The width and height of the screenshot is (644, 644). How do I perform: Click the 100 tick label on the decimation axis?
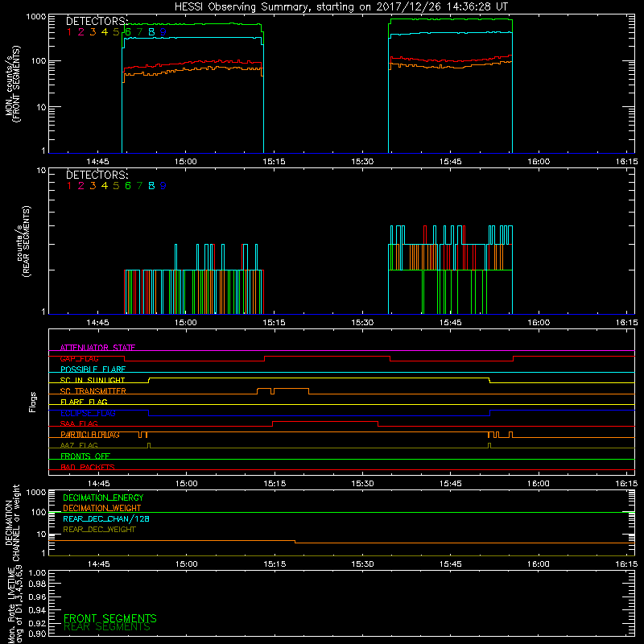[x=39, y=512]
